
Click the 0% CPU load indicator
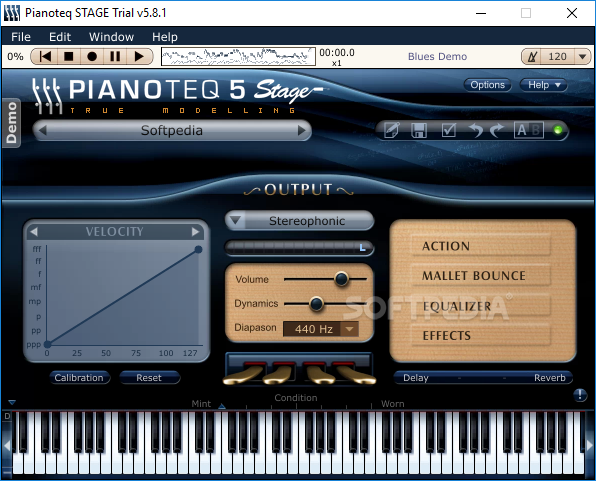coord(15,57)
